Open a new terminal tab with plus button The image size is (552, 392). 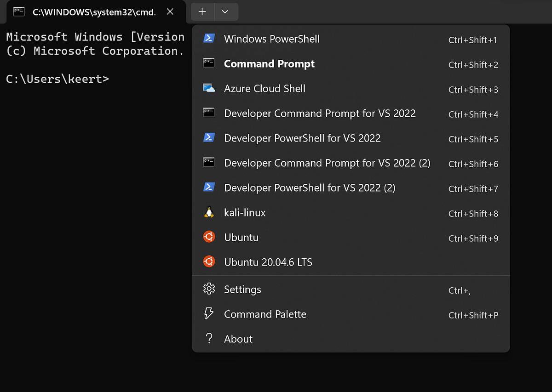[202, 11]
